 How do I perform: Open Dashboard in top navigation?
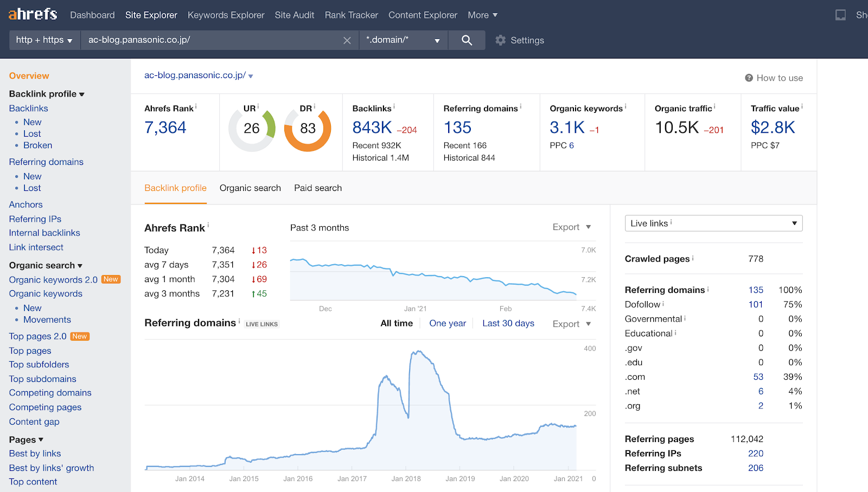(x=92, y=15)
